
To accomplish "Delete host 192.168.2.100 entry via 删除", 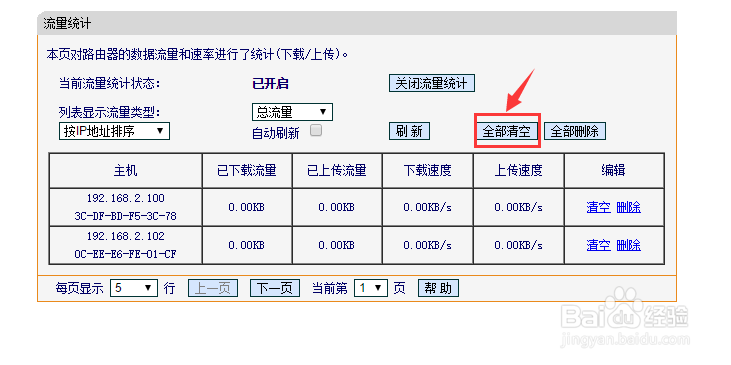I will pos(628,207).
